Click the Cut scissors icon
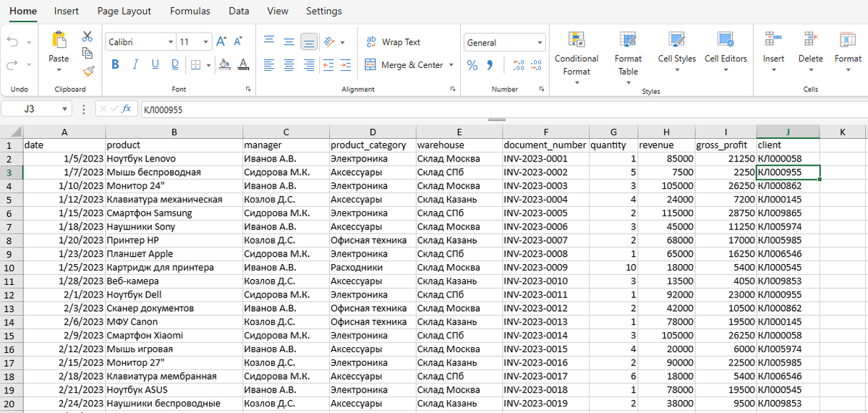868x413 pixels. [88, 35]
